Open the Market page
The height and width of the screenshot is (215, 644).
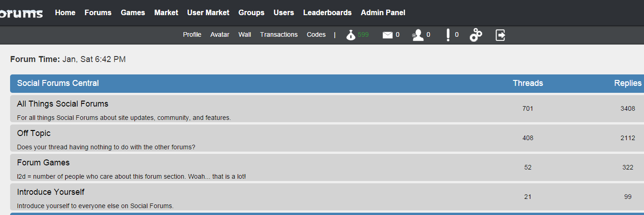[x=166, y=13]
